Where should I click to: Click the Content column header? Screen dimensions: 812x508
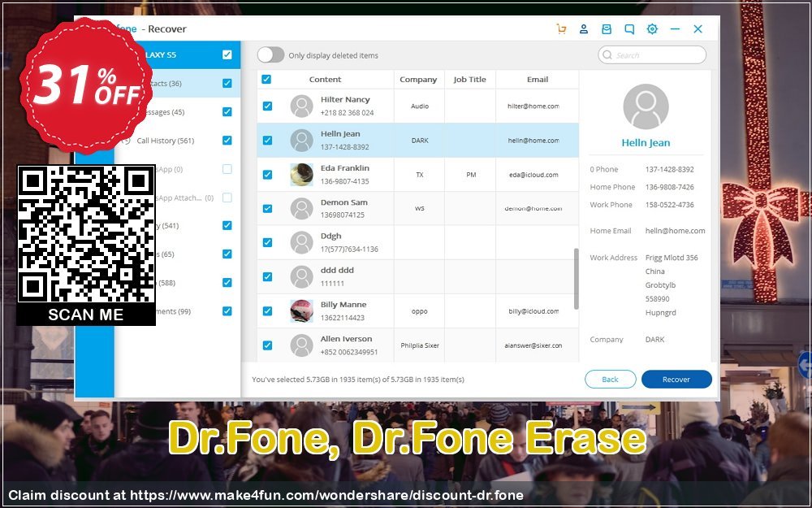coord(325,80)
